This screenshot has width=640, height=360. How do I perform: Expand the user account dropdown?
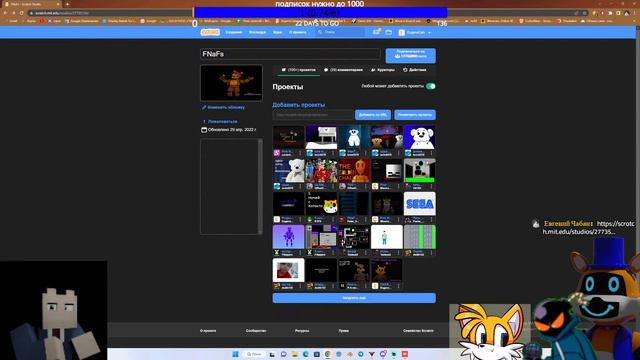[x=415, y=32]
